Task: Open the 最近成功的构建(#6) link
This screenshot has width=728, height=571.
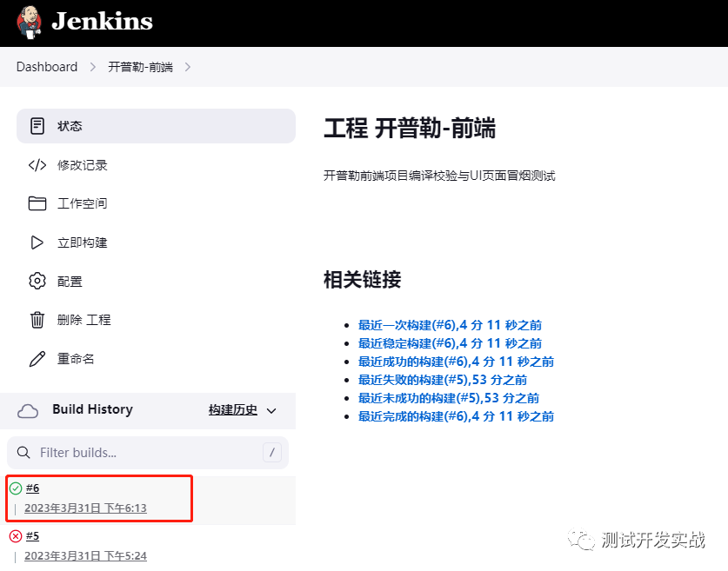Action: 456,362
